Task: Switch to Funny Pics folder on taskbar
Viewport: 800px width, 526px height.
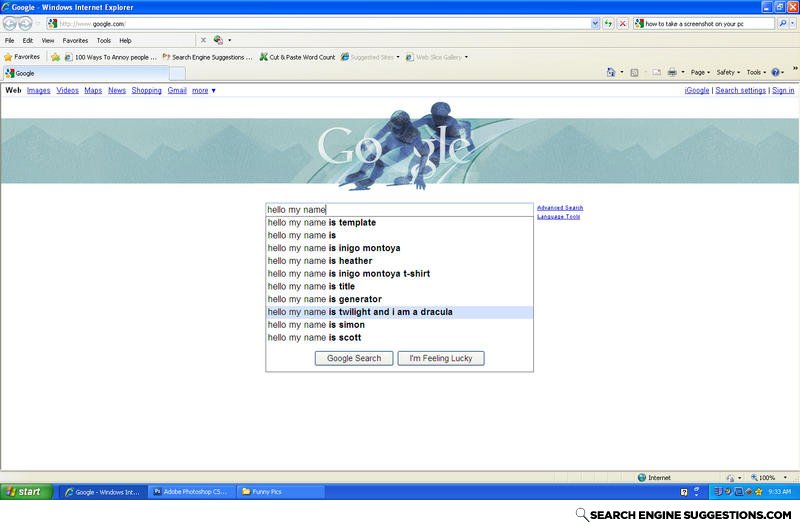Action: [x=281, y=492]
